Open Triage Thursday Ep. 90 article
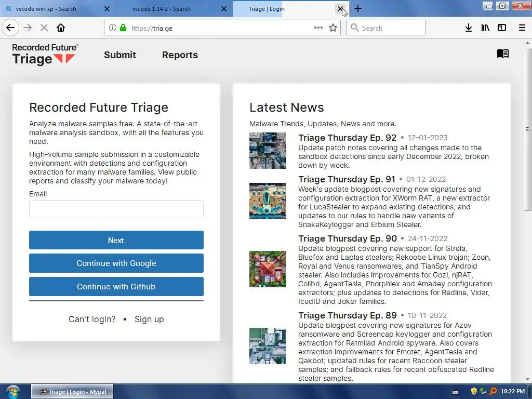Viewport: 532px width, 399px height. coord(348,238)
